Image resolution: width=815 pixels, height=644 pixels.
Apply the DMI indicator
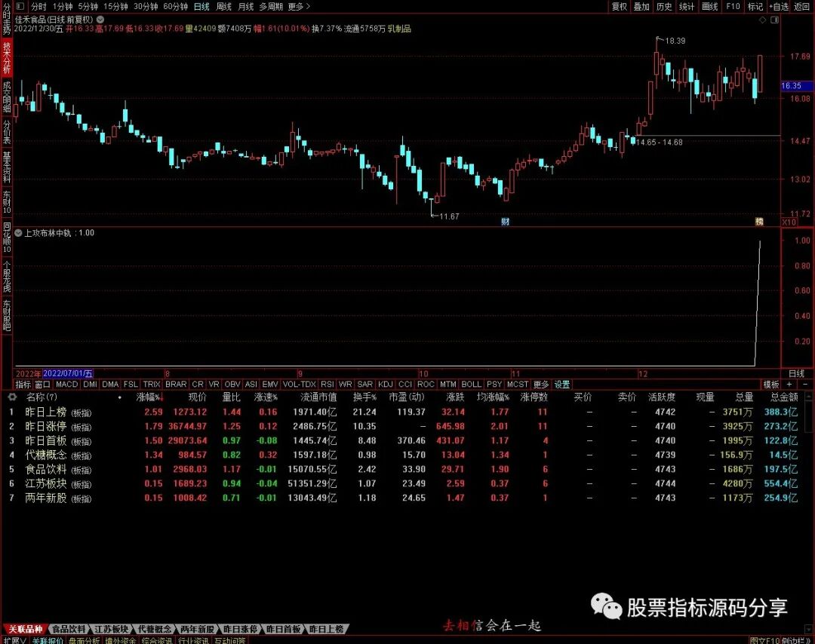(x=90, y=385)
